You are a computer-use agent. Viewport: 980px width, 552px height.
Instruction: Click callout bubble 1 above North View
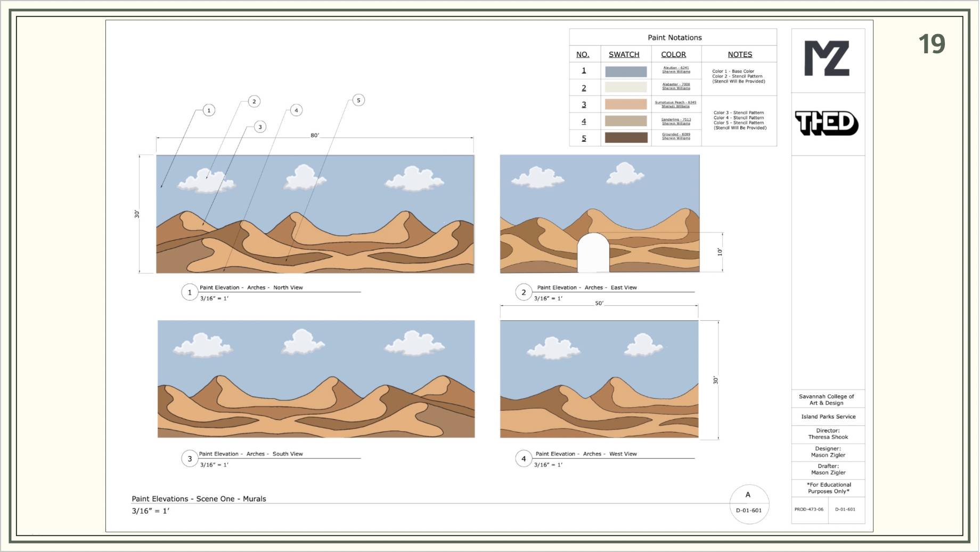click(x=209, y=110)
